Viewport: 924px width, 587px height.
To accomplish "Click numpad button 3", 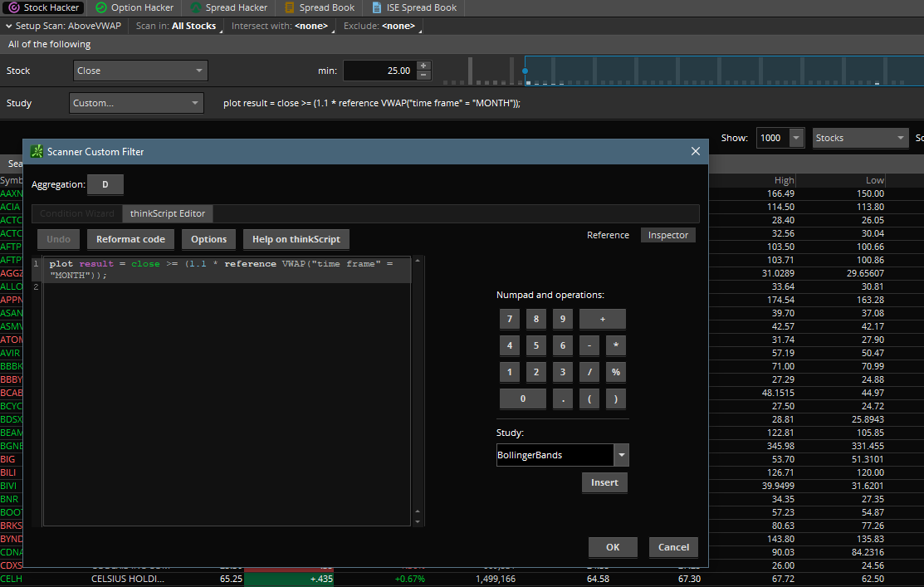I will tap(563, 372).
